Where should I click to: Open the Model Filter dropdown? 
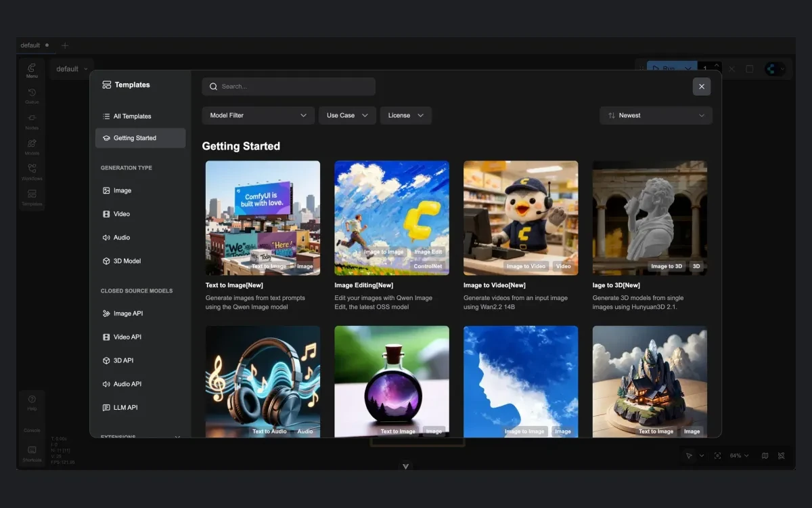tap(258, 115)
